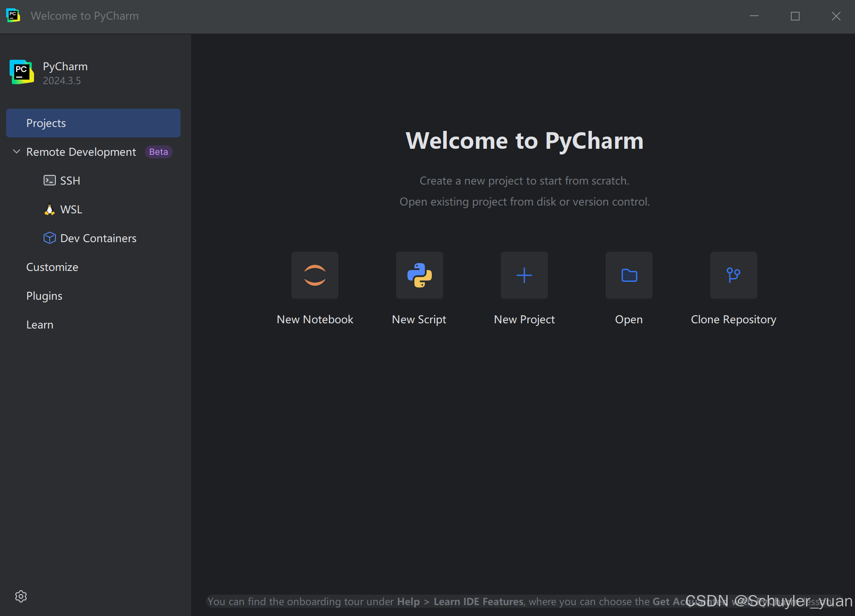The height and width of the screenshot is (616, 855).
Task: Click the Clone Repository branch icon
Action: 734,275
